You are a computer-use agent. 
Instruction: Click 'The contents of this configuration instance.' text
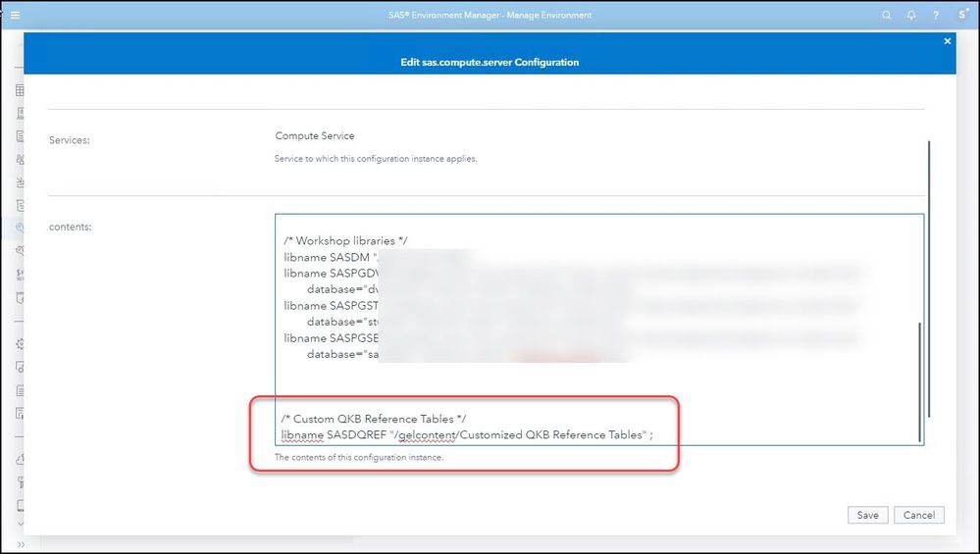pos(359,457)
